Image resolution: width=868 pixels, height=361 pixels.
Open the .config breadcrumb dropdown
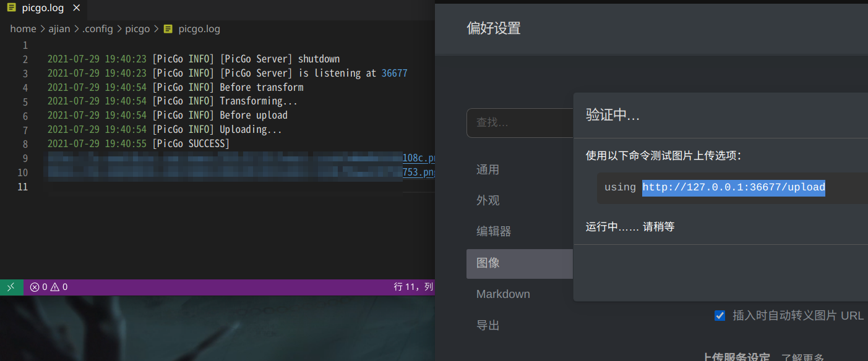coord(98,28)
